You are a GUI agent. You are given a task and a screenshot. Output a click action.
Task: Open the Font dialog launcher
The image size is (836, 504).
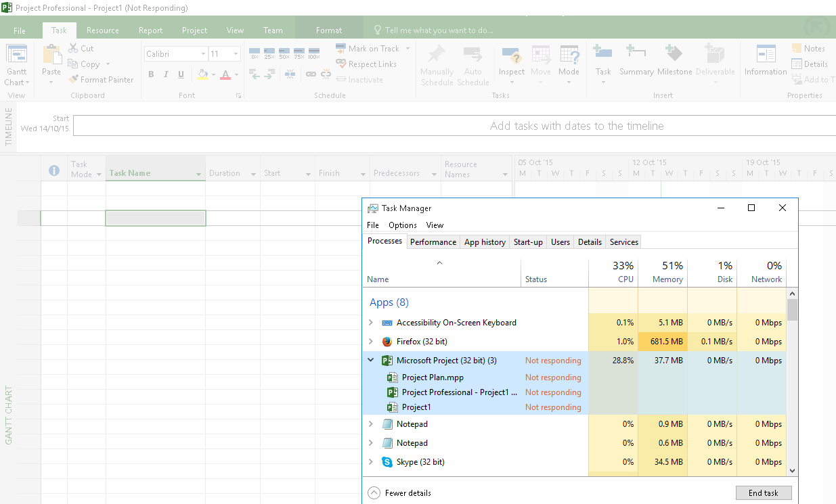pos(238,96)
